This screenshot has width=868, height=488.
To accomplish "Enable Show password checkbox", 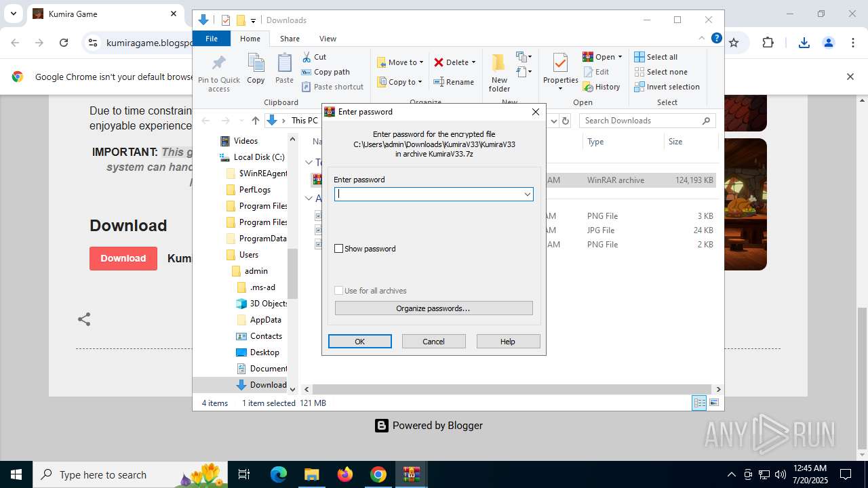I will [x=339, y=249].
